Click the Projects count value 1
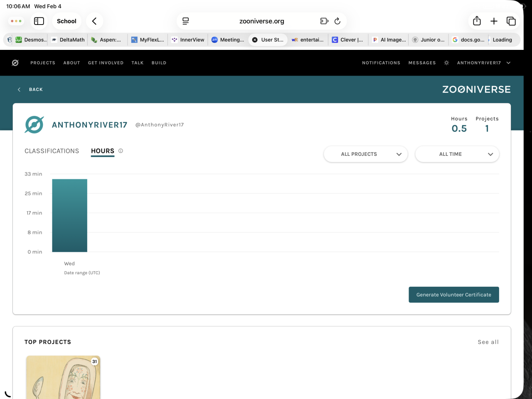 coord(487,129)
